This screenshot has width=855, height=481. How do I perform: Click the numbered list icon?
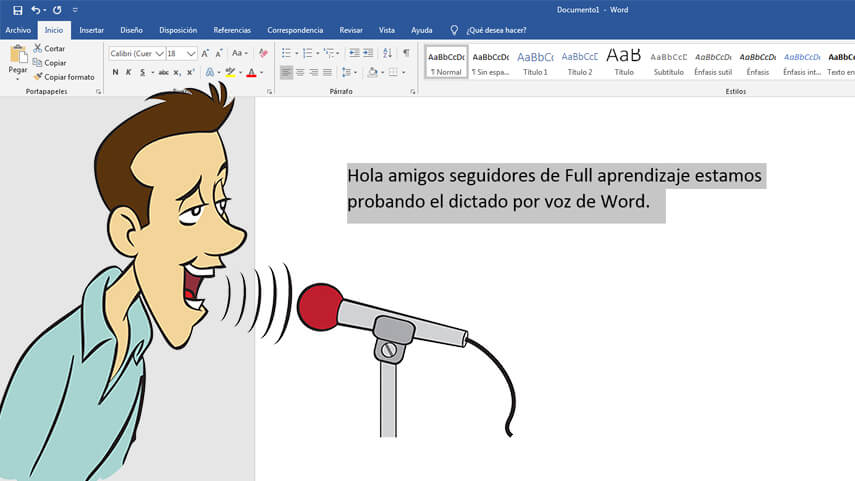(x=308, y=53)
